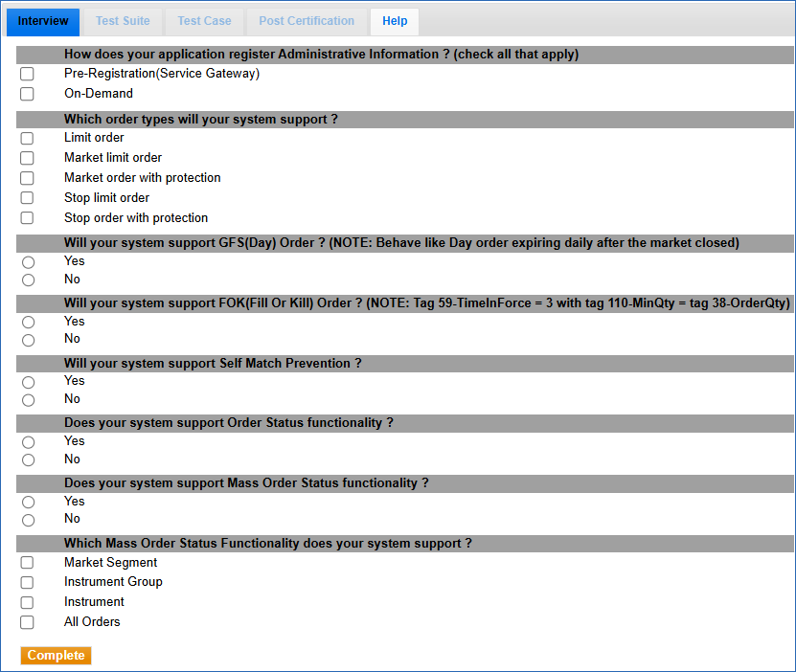
Task: Pick No for Order Status functionality
Action: click(x=28, y=460)
